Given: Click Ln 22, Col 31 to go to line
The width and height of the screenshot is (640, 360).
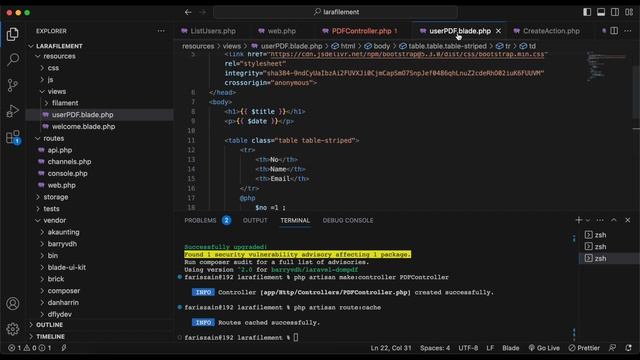Looking at the screenshot, I should pos(391,348).
